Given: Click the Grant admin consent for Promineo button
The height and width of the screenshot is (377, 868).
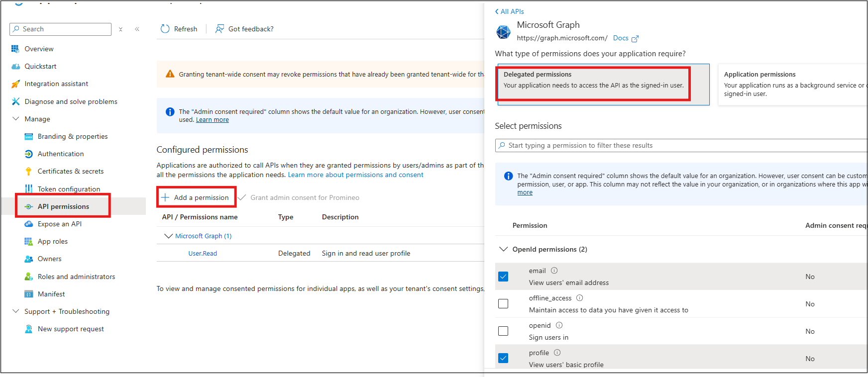Looking at the screenshot, I should coord(299,197).
